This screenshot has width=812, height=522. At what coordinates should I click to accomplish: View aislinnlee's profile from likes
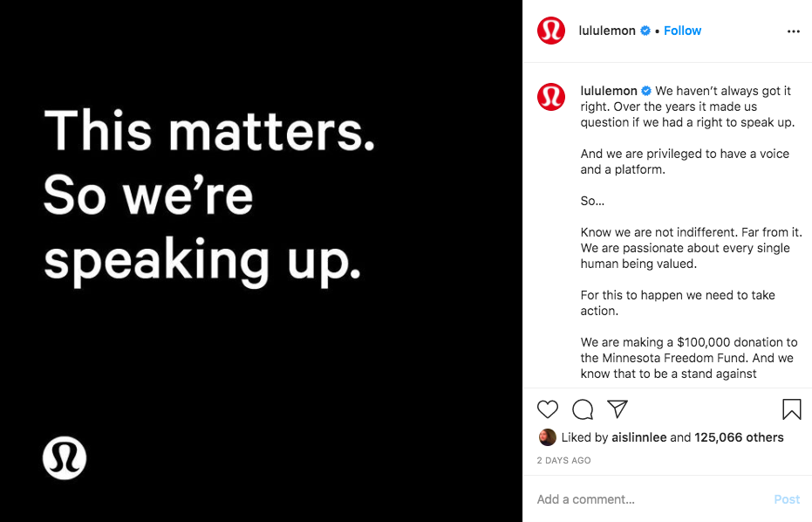point(639,437)
